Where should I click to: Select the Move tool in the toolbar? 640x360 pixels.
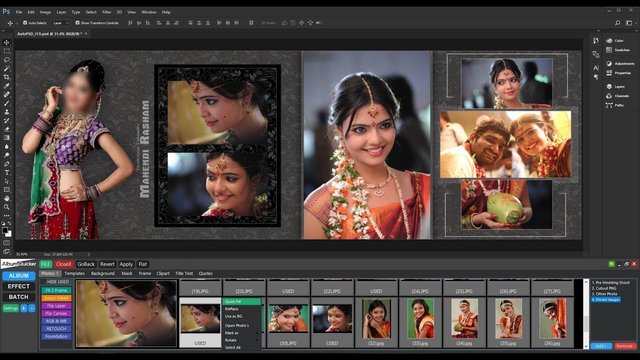coord(7,42)
